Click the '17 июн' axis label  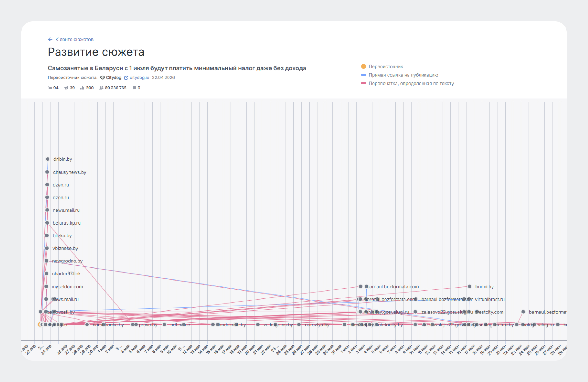pyautogui.click(x=470, y=350)
